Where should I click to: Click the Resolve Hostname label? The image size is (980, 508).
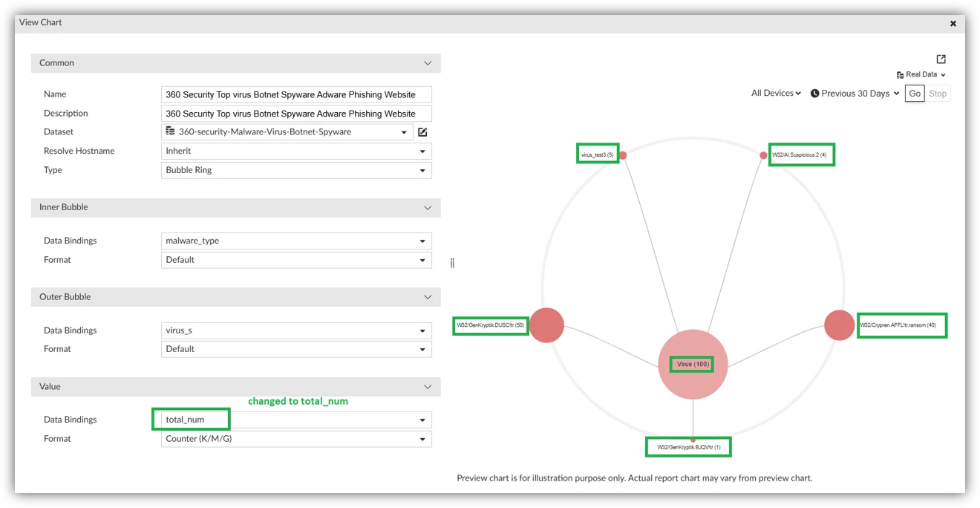click(x=79, y=151)
